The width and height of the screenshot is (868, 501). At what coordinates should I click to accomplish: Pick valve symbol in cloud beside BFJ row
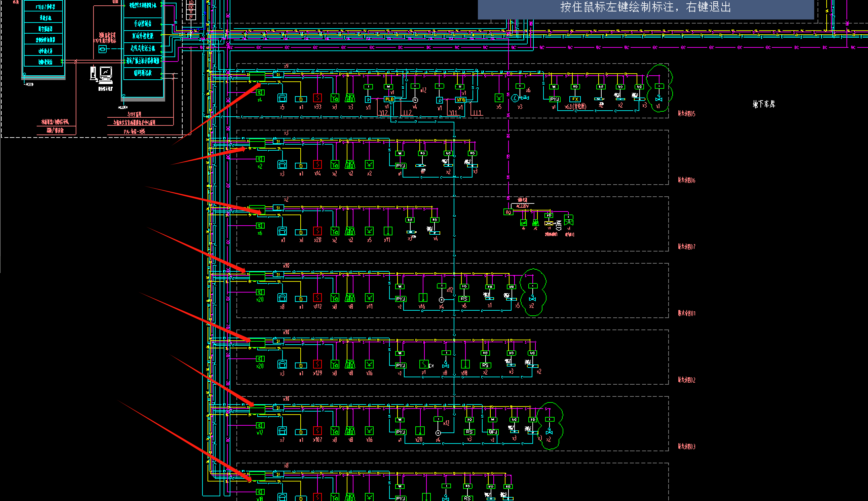(549, 431)
